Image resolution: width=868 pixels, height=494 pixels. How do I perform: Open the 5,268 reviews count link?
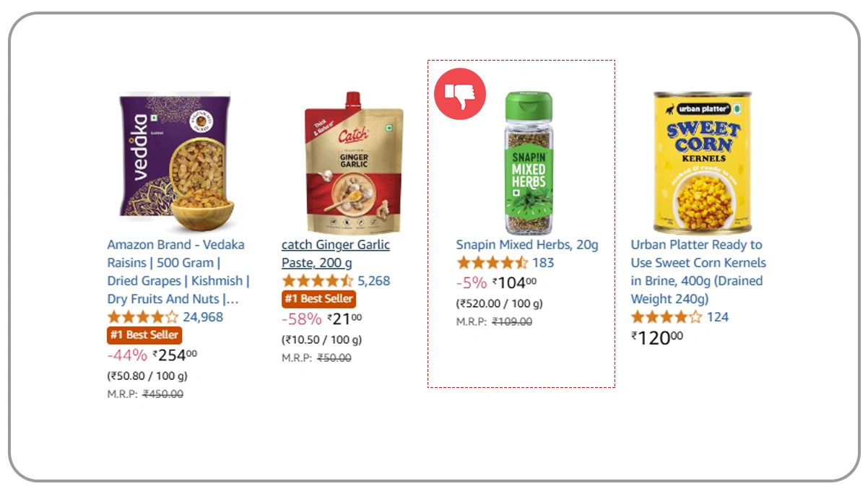374,281
